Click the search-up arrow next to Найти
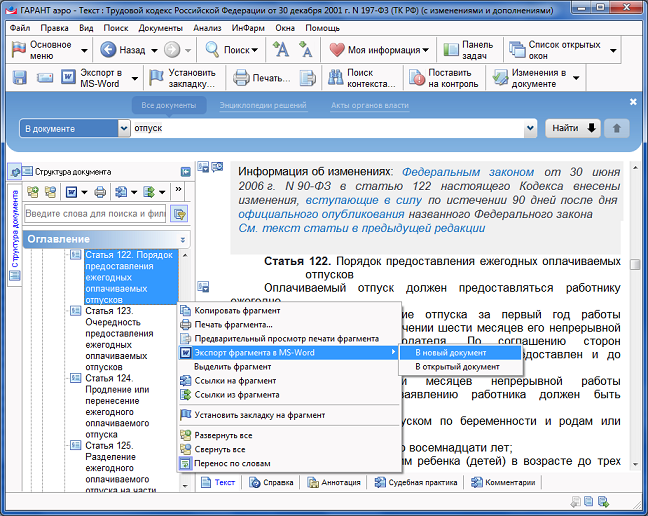648x516 pixels. point(618,128)
